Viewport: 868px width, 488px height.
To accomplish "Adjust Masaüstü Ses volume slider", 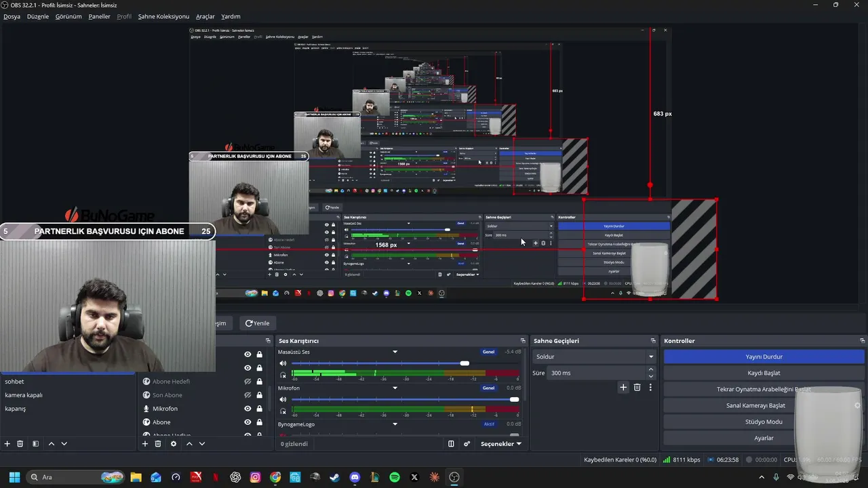I will (x=465, y=364).
